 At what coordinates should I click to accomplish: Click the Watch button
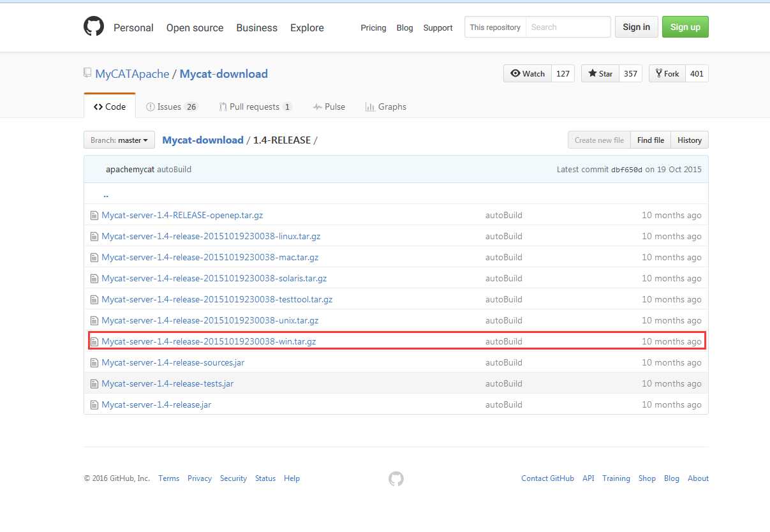527,73
